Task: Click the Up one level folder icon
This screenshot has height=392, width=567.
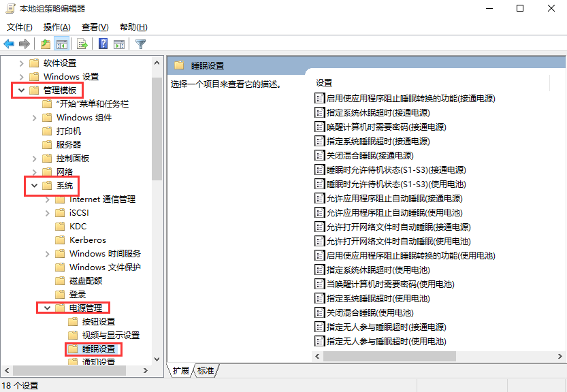Action: [46, 43]
